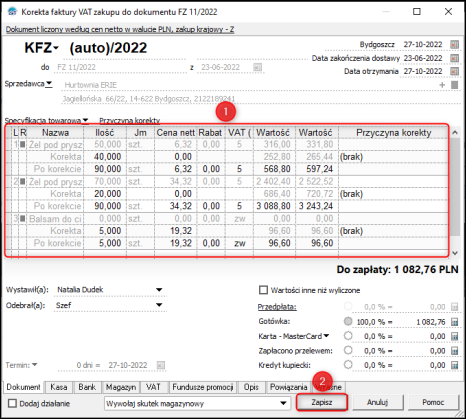Click the Anuluj button

(377, 402)
